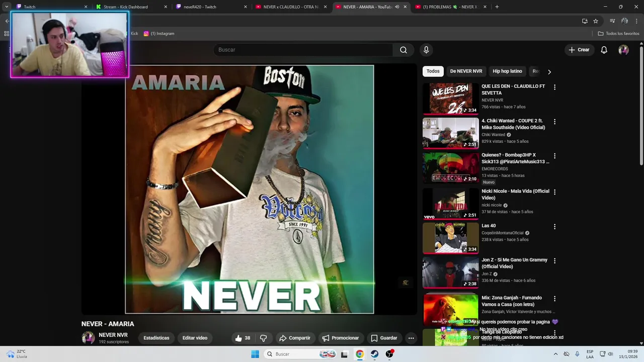Click the Compartir button

(295, 338)
